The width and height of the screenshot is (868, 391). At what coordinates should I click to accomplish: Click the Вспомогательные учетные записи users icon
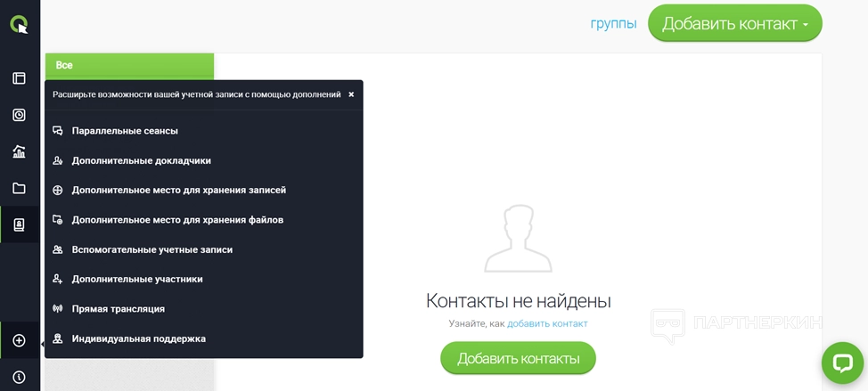tap(58, 250)
